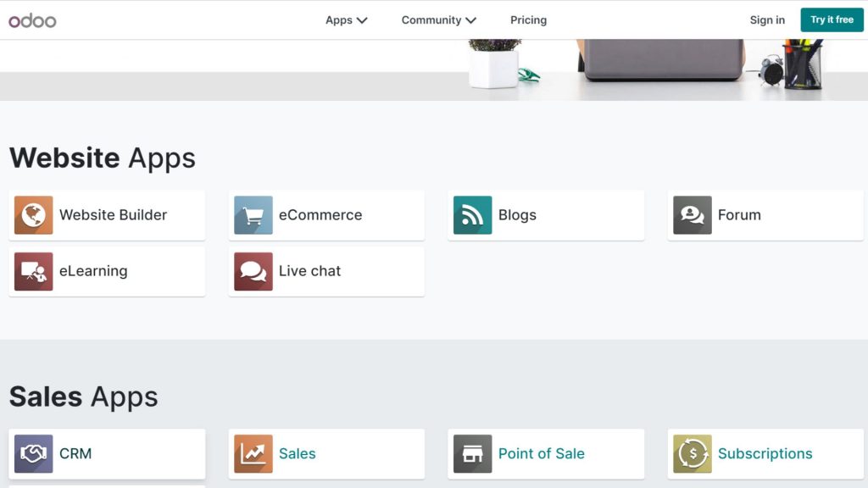Click the Forum speech bubbles icon
The height and width of the screenshot is (488, 868).
click(x=693, y=215)
